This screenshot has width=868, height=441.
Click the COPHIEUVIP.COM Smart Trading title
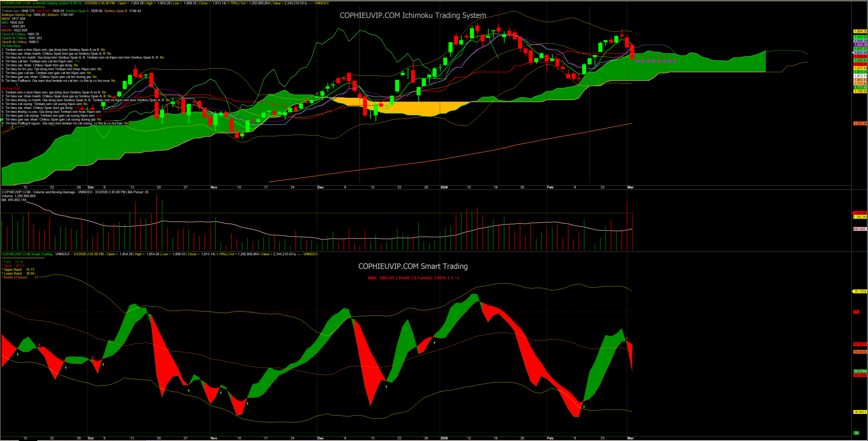pos(413,266)
